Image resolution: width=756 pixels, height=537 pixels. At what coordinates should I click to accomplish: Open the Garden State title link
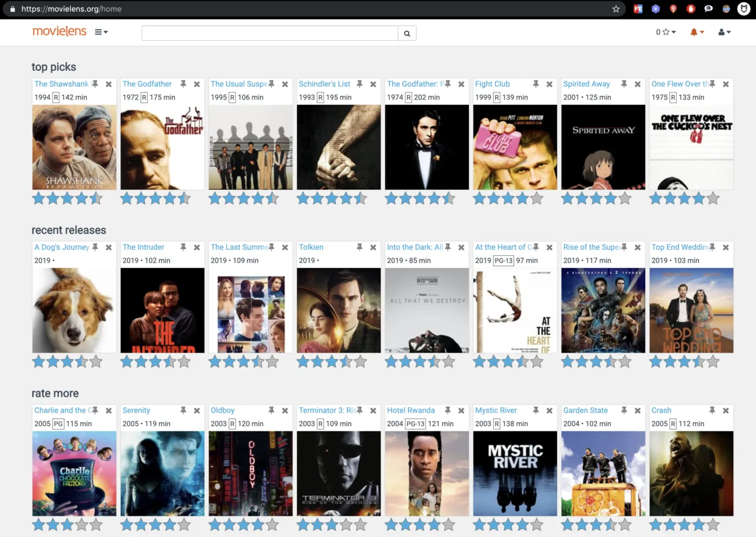(585, 411)
